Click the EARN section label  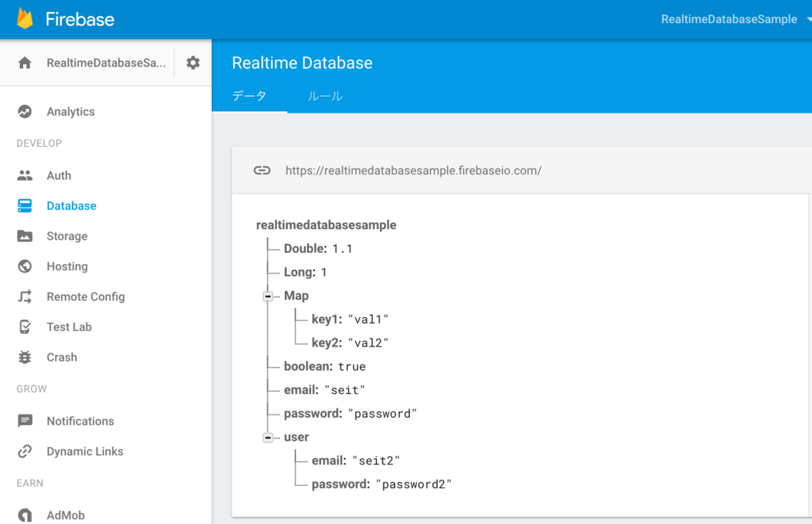[x=30, y=483]
